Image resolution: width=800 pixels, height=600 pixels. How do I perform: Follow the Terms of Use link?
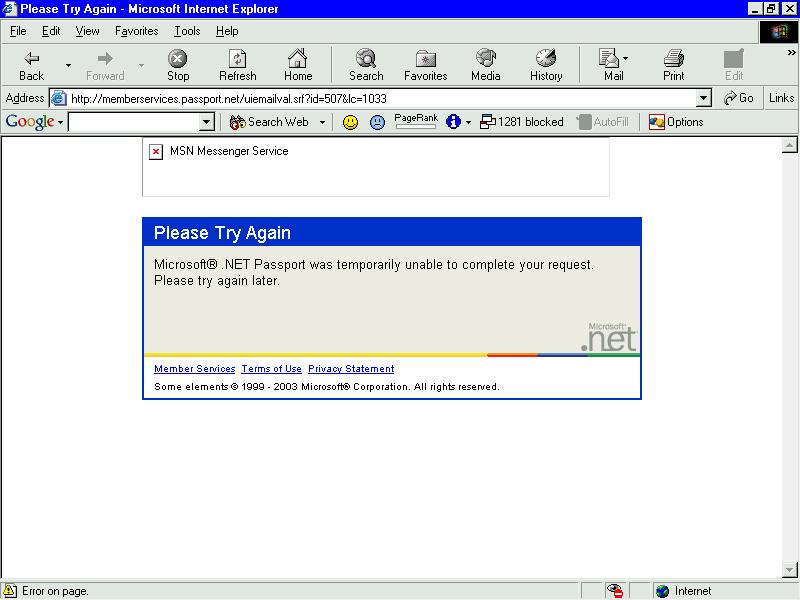click(271, 369)
